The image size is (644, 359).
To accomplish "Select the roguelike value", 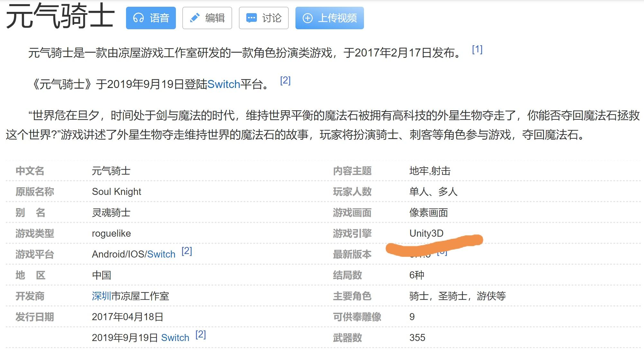I will [x=111, y=233].
